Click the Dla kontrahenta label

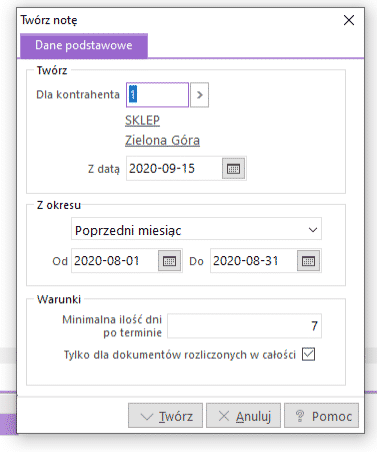(78, 95)
